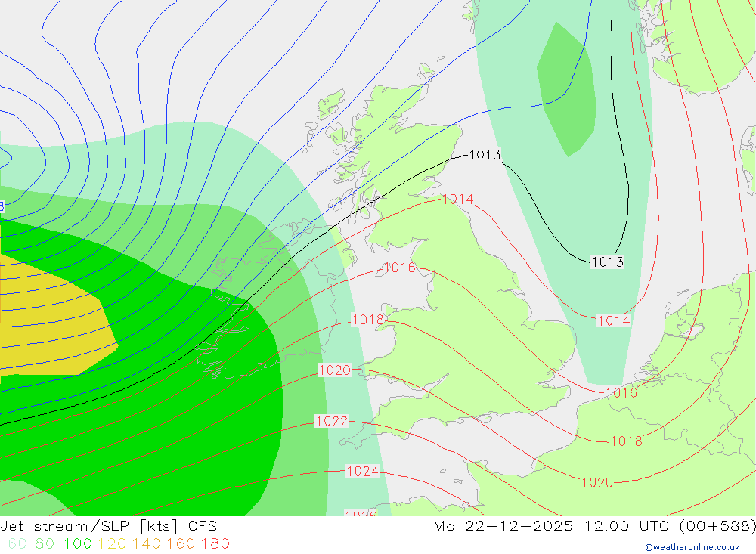Click the weatheronline.co.uk copyright link
The height and width of the screenshot is (554, 756).
(692, 547)
